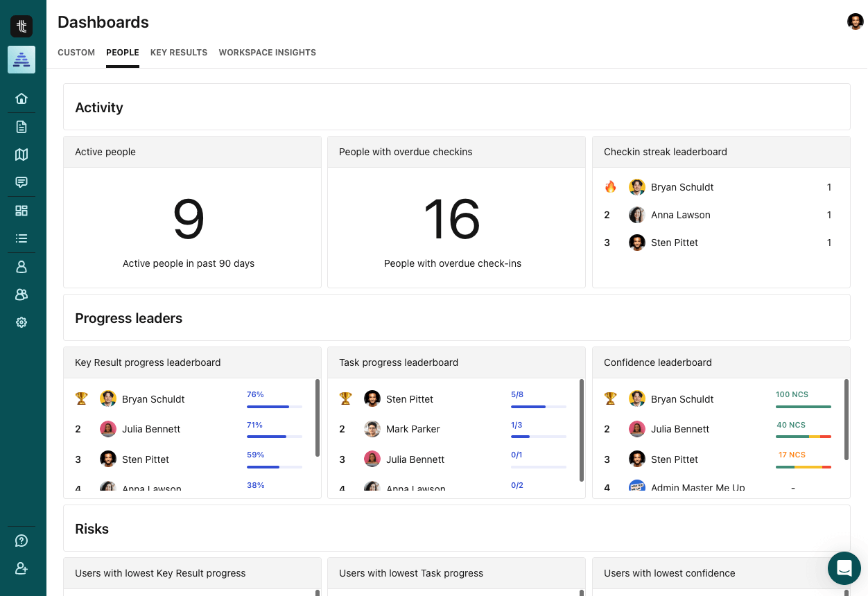Click Bryan Schuldt's 76% progress bar
Viewport: 868px width, 596px height.
point(275,407)
